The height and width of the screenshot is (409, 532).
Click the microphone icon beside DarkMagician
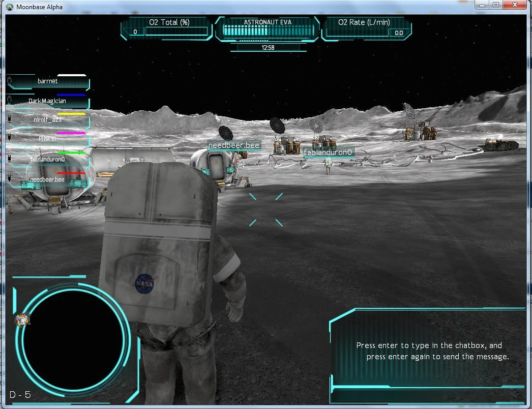click(x=10, y=99)
